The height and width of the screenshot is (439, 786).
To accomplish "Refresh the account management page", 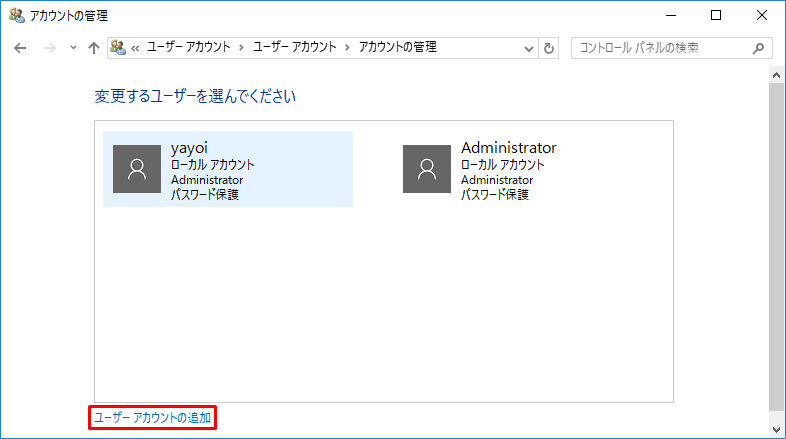I will click(549, 49).
